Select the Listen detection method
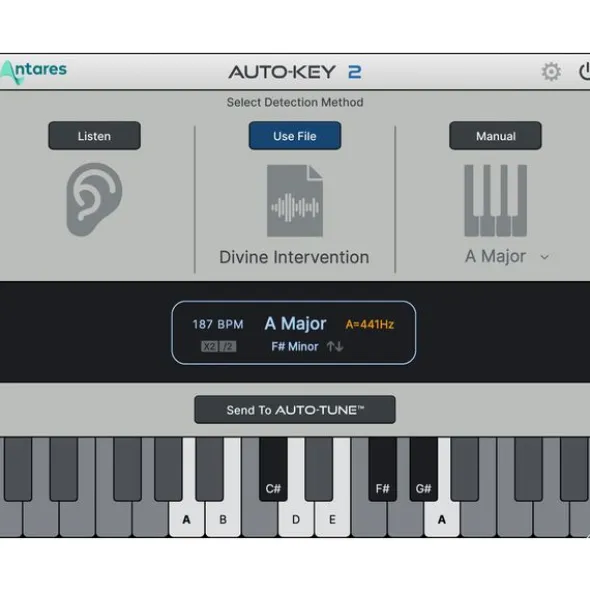Viewport: 590px width, 591px height. (94, 136)
